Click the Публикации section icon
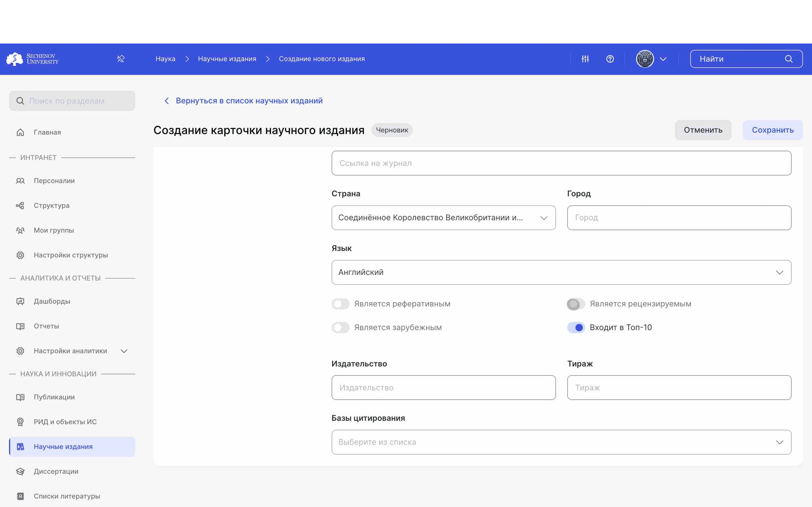The image size is (812, 507). [x=20, y=397]
